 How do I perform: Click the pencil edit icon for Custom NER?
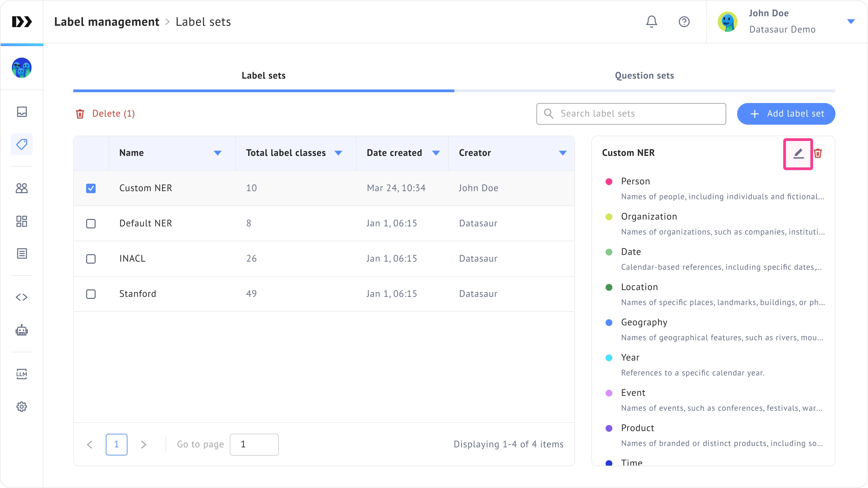(798, 154)
